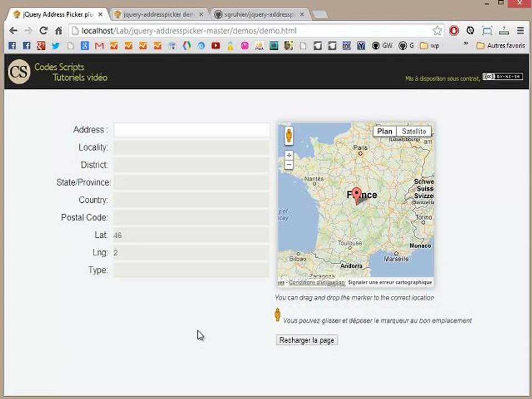Open the YouTube bookmark icon
532x399 pixels.
click(216, 45)
